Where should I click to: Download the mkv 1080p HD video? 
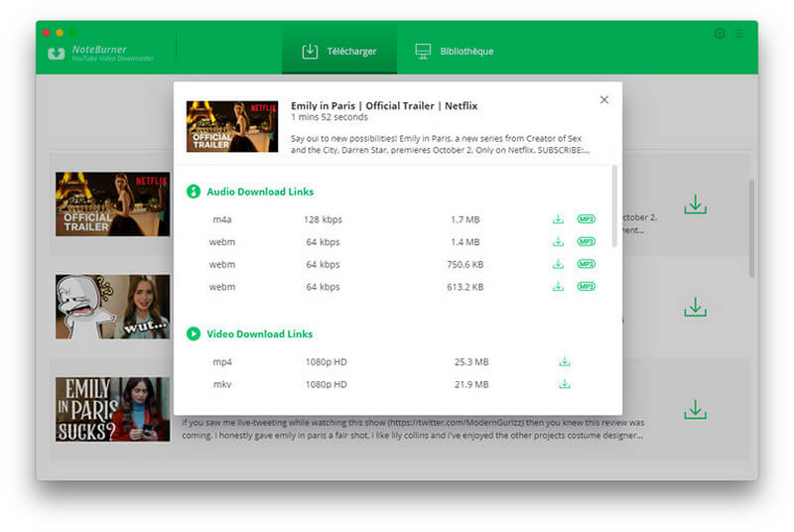[x=564, y=384]
